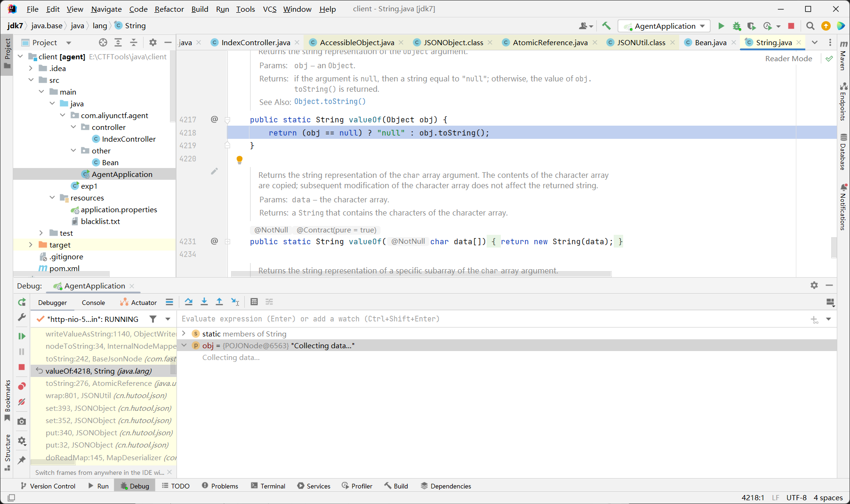Collapse the controller package

pos(73,127)
